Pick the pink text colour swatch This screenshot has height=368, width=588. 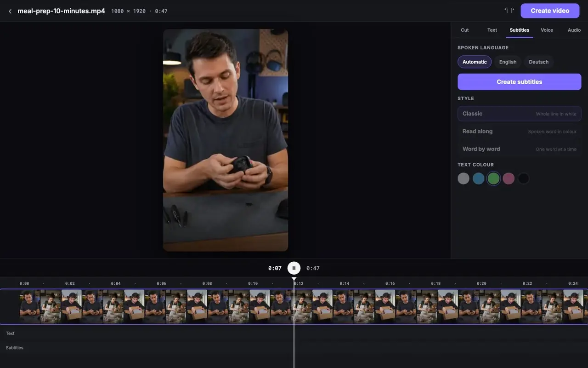point(509,178)
